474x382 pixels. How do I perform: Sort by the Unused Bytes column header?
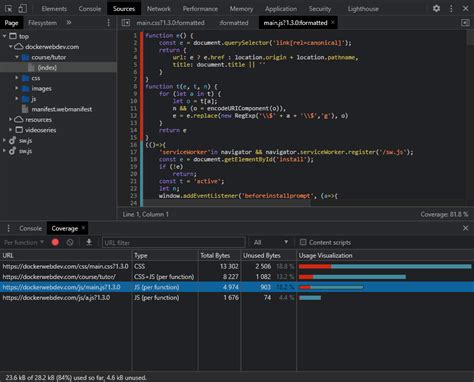point(268,255)
